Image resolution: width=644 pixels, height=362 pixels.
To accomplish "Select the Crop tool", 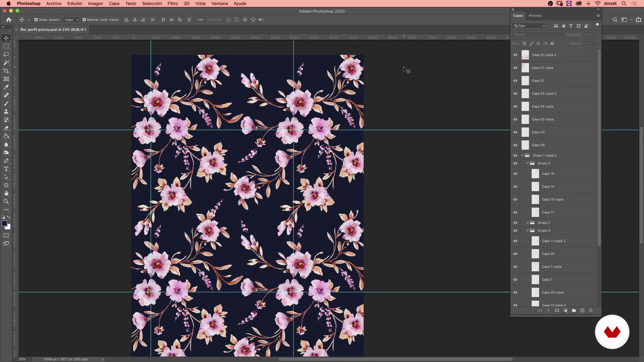I will (6, 71).
